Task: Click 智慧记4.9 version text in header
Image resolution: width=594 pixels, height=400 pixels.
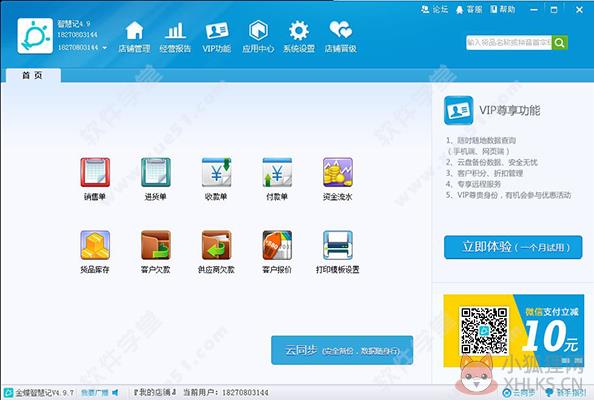Action: [74, 24]
